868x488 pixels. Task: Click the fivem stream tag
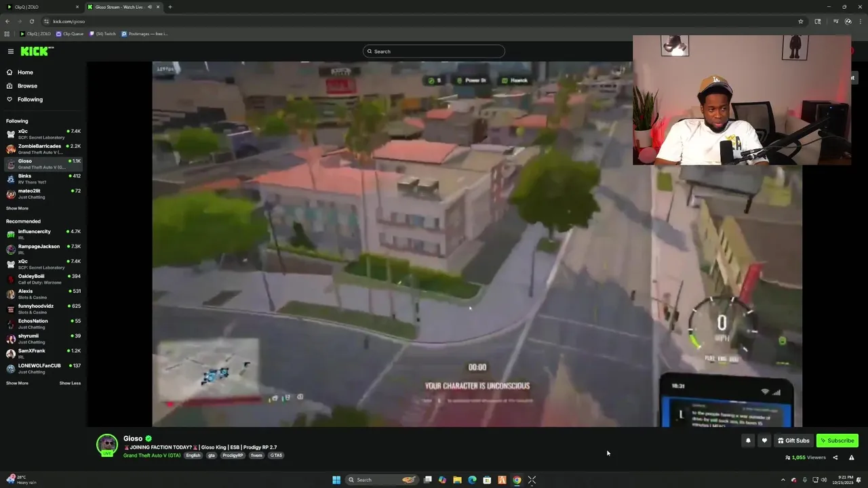(256, 455)
